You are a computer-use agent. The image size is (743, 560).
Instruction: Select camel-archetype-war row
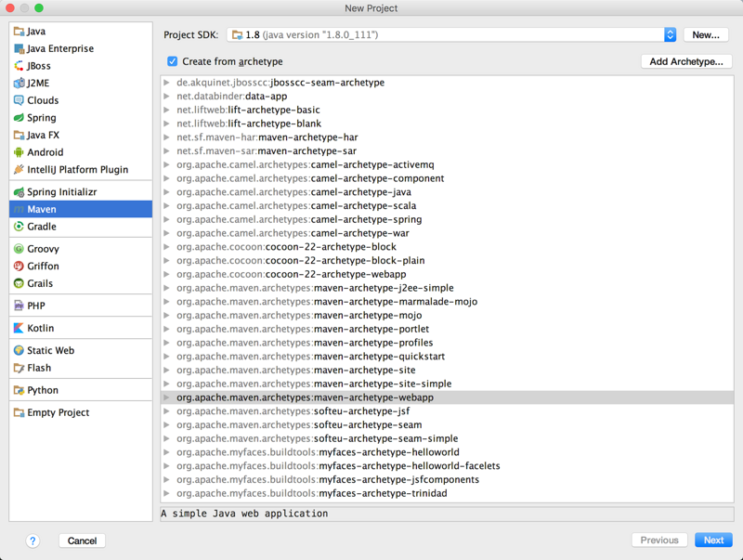[x=448, y=233]
